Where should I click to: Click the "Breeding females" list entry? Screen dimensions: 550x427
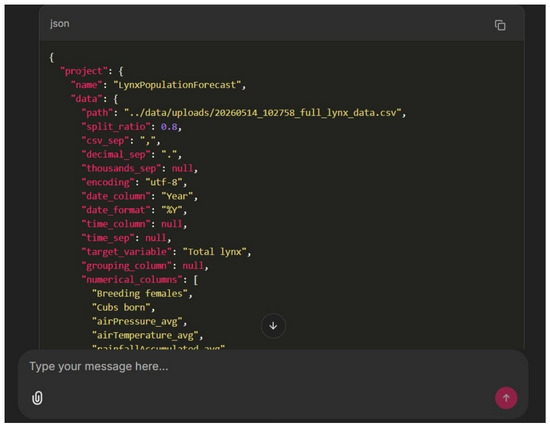(x=140, y=294)
